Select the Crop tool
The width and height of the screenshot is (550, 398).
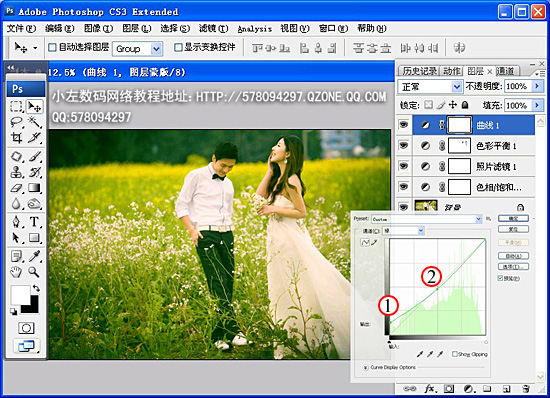pos(16,138)
